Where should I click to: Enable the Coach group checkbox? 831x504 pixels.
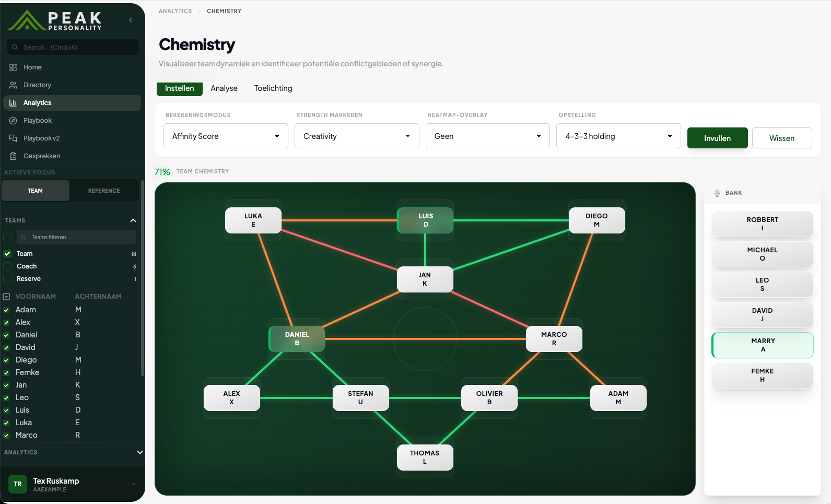click(x=7, y=266)
